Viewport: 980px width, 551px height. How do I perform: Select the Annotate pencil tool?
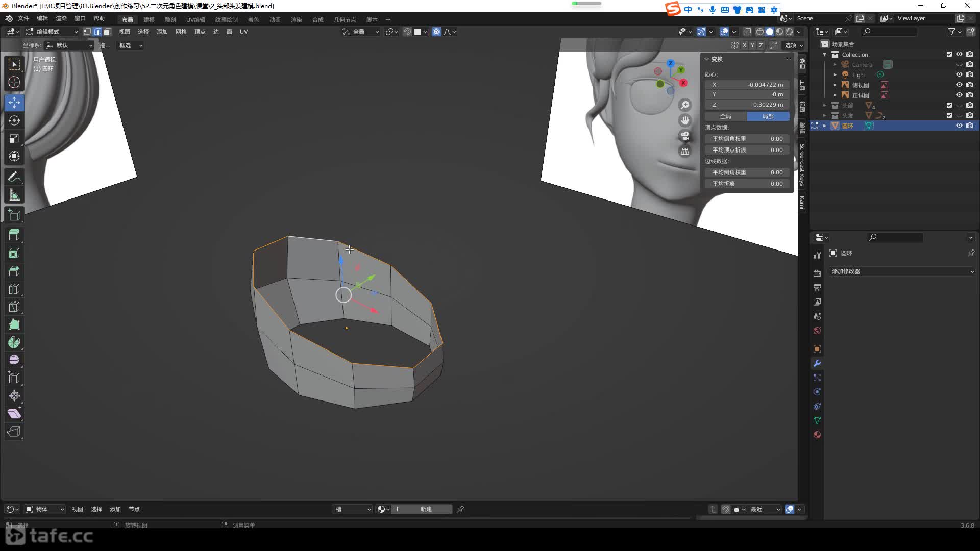[14, 177]
